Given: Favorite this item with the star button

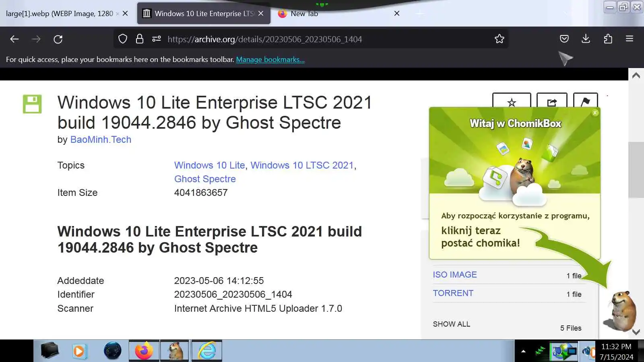Looking at the screenshot, I should pos(512,101).
